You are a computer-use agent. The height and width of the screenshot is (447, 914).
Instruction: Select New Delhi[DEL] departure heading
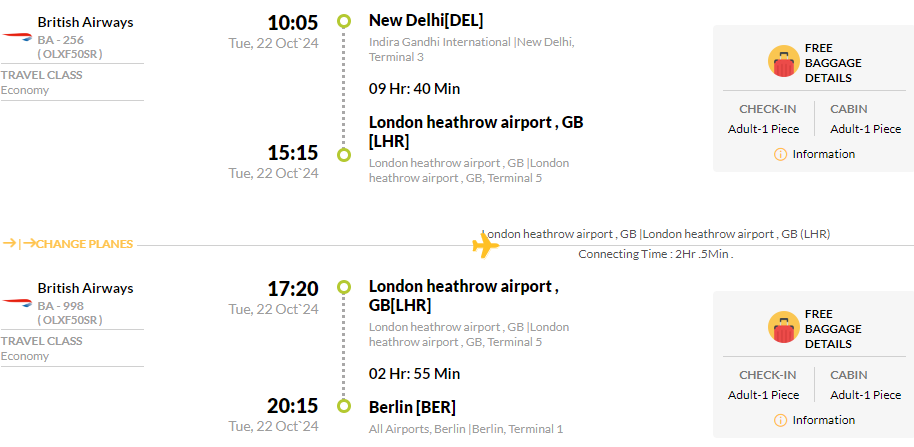point(426,20)
